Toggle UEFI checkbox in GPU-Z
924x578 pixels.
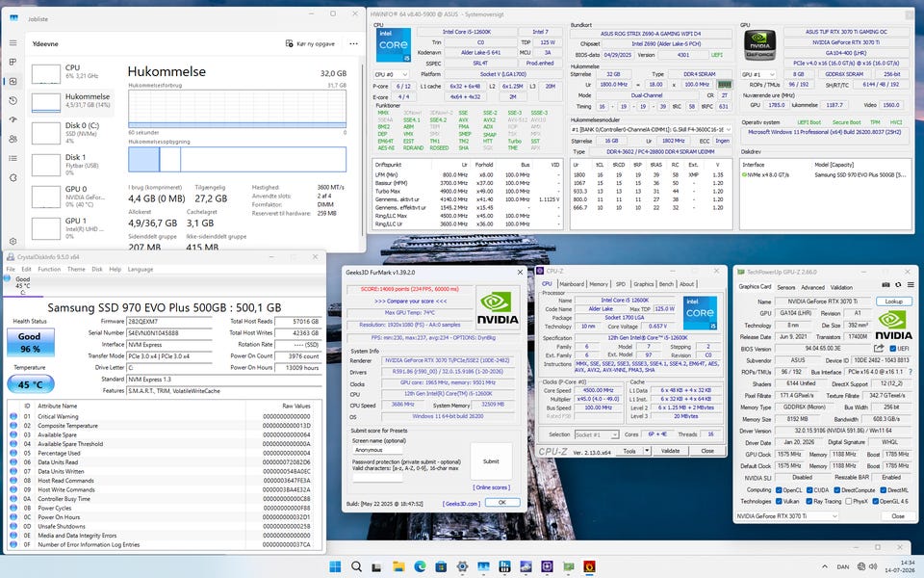(x=893, y=349)
